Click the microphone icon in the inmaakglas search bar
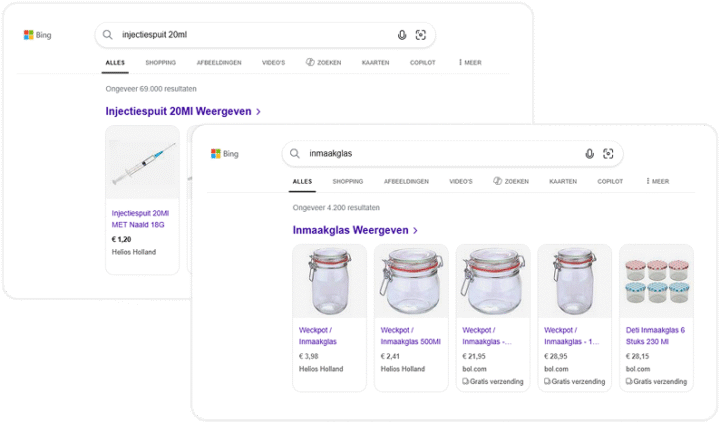Screen dimensions: 720x423 coord(590,154)
